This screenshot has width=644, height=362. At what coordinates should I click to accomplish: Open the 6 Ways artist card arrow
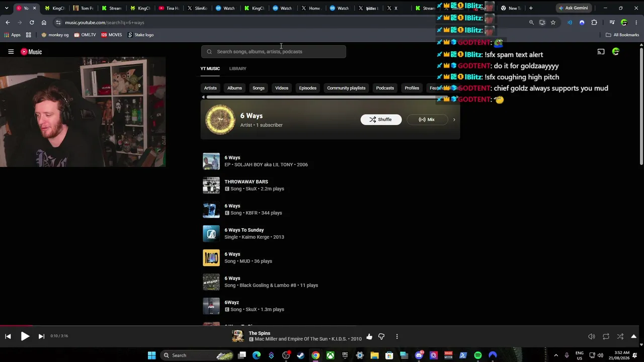point(454,120)
